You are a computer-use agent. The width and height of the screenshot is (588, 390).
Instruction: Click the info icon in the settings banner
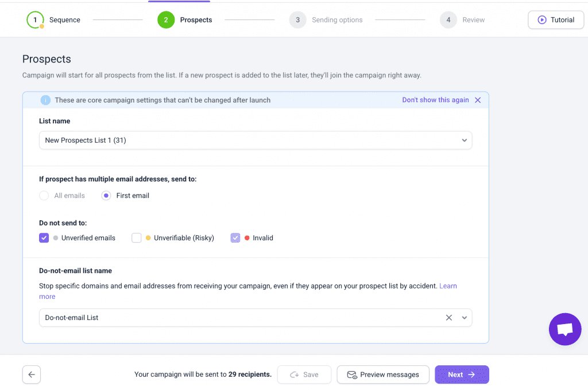[x=45, y=100]
